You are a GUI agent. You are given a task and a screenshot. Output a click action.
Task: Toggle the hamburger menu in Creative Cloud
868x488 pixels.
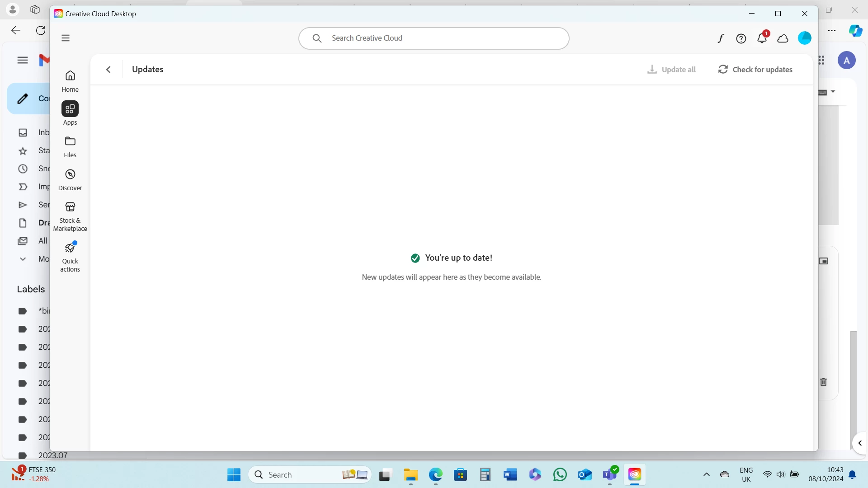point(66,38)
